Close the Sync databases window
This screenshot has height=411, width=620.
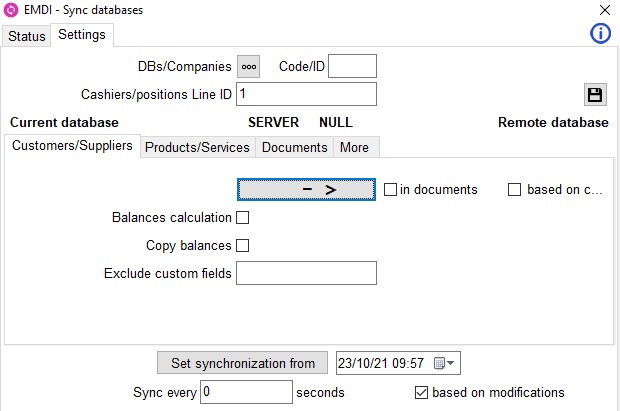click(605, 10)
